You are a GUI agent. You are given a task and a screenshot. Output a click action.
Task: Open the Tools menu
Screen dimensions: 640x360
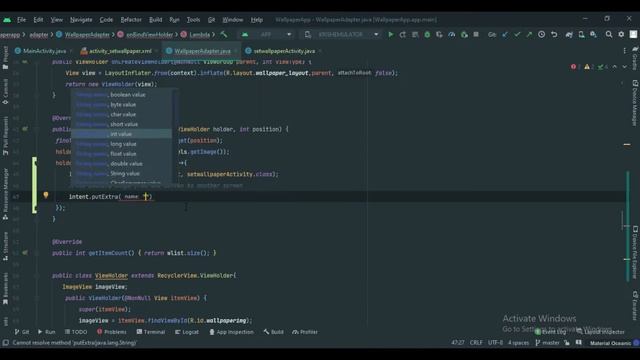193,20
